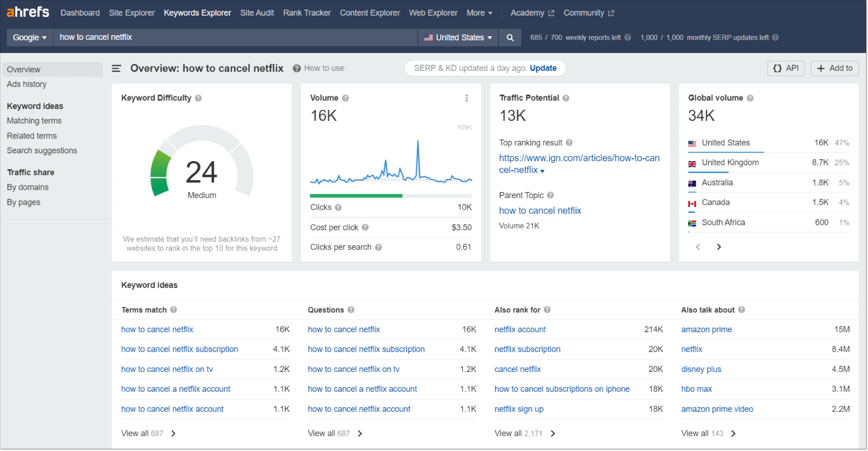Open amazon prime keyword link
Viewport: 868px width, 451px height.
[x=706, y=329]
